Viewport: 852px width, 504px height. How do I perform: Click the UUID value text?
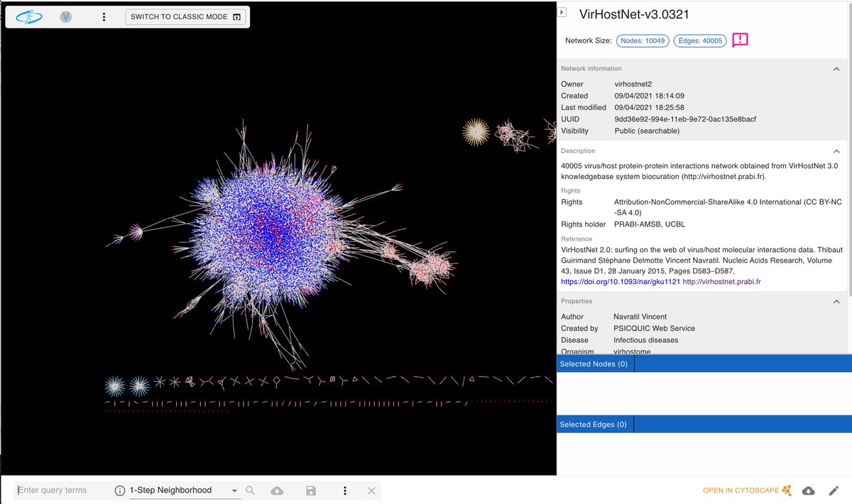(685, 119)
